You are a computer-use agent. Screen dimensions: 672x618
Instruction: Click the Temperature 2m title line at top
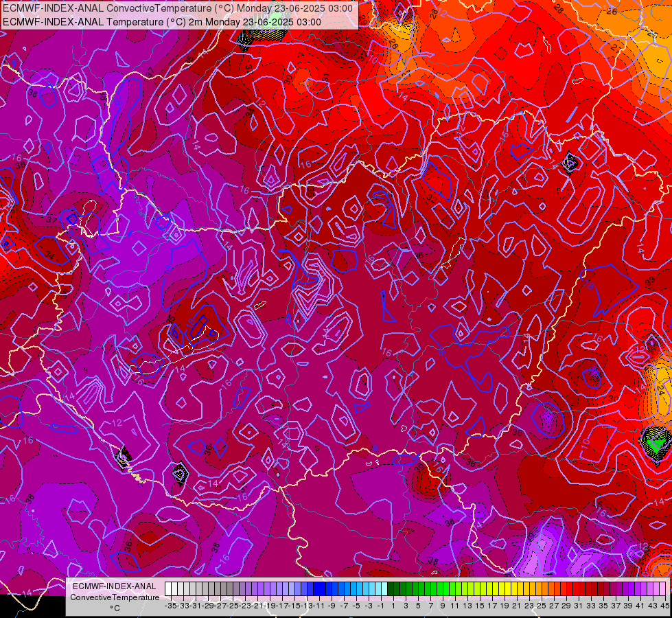[162, 22]
